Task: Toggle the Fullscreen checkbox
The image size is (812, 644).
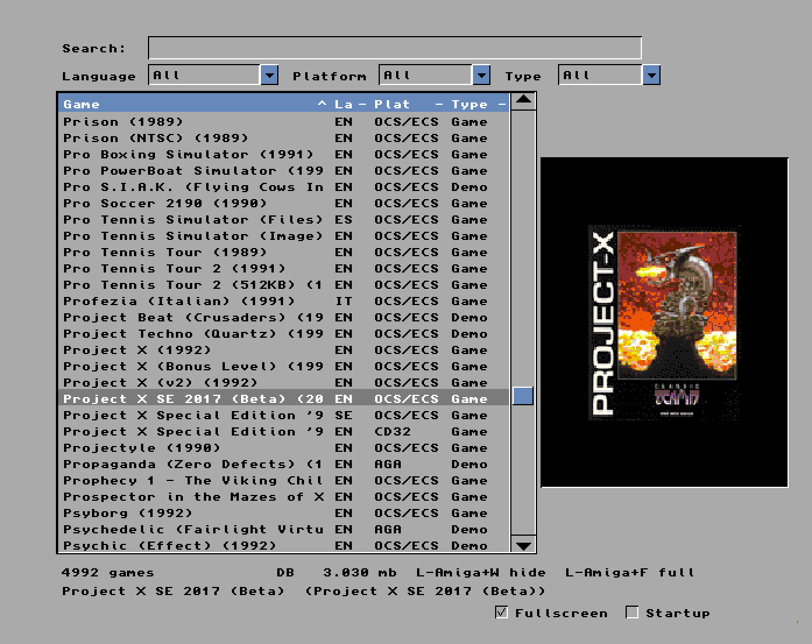Action: pyautogui.click(x=502, y=613)
